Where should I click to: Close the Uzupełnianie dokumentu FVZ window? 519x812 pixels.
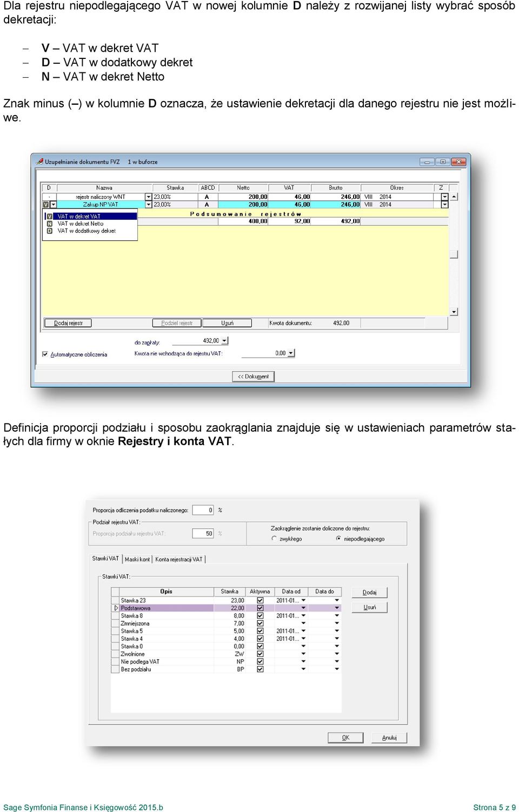(458, 162)
